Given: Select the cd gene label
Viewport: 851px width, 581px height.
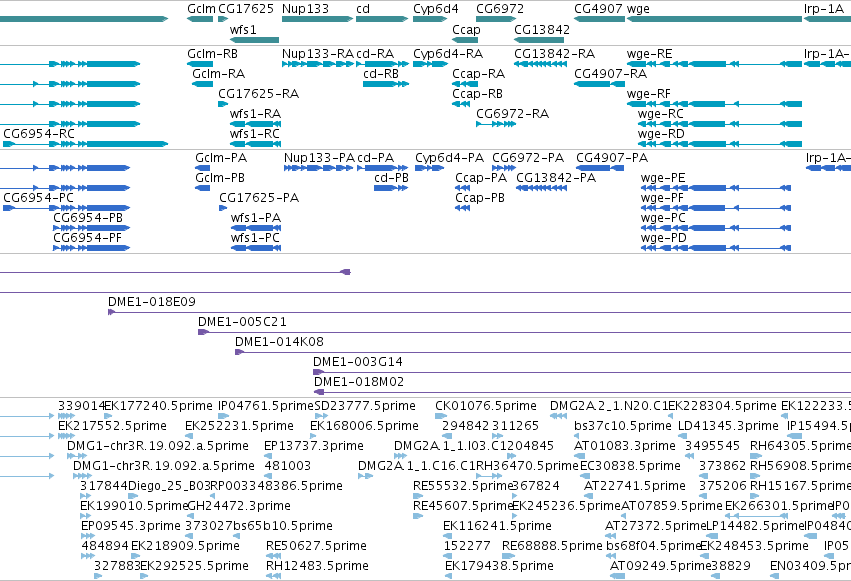Looking at the screenshot, I should pos(363,9).
